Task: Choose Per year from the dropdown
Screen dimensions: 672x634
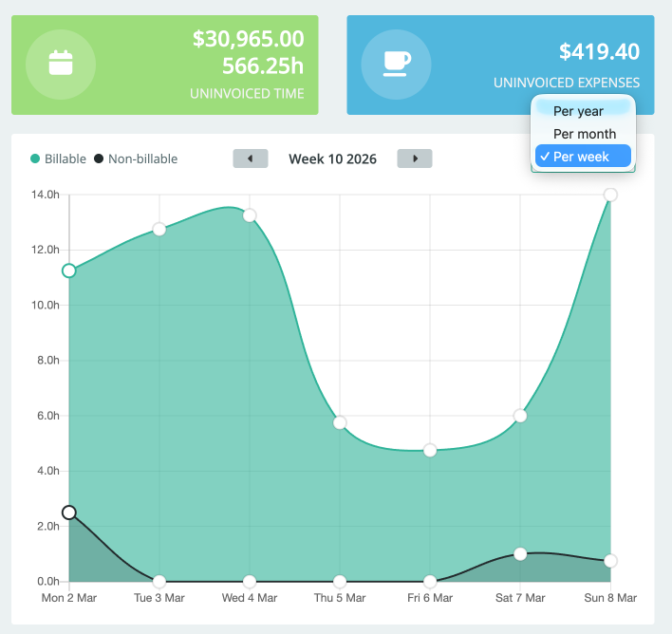Action: 583,111
